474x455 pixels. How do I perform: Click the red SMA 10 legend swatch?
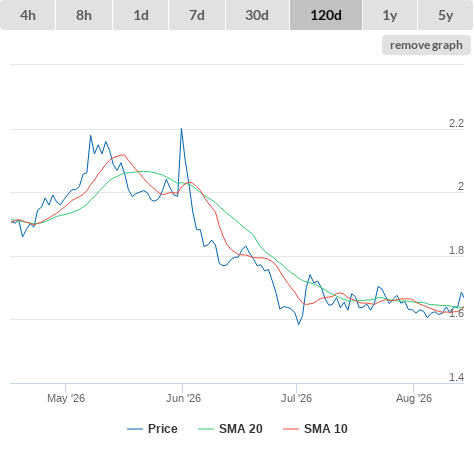point(291,429)
